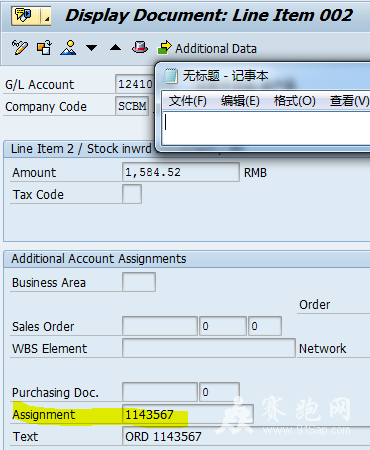Open dropdown arrow beside Services for Object
The height and width of the screenshot is (450, 370).
[x=46, y=16]
